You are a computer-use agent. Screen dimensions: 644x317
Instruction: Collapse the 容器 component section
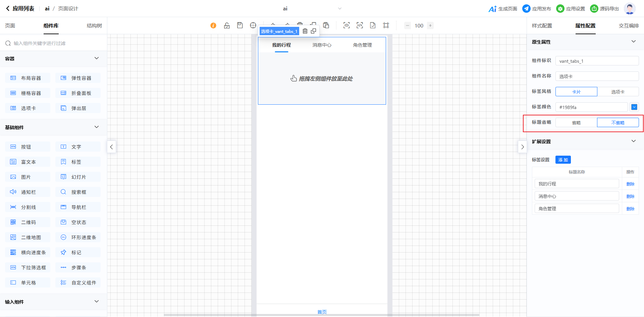click(97, 58)
